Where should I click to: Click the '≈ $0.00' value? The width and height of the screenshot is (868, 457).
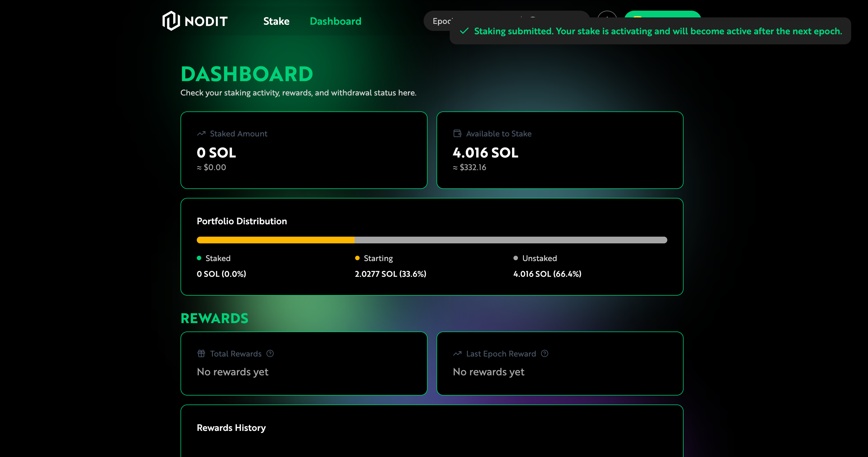[211, 167]
